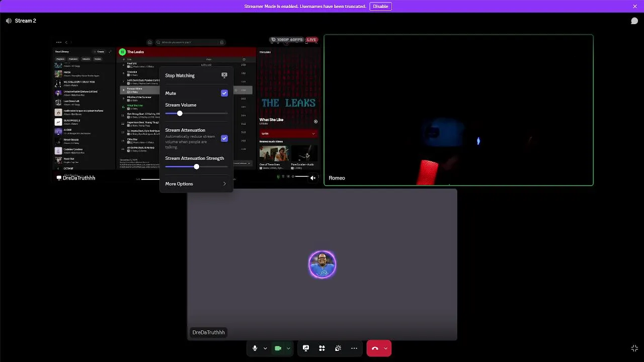This screenshot has width=644, height=362.
Task: Click the DreDaTruthhh name label on bottom tile
Action: [x=208, y=332]
